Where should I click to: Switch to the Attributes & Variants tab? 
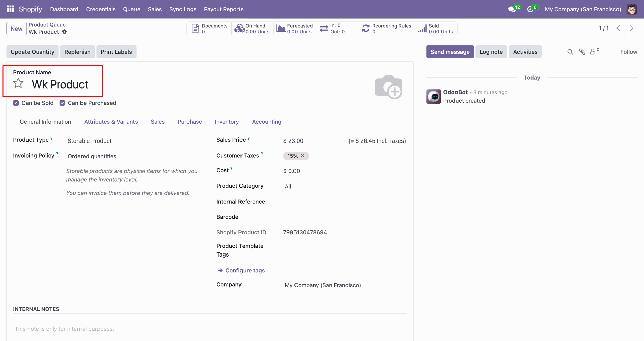point(111,122)
